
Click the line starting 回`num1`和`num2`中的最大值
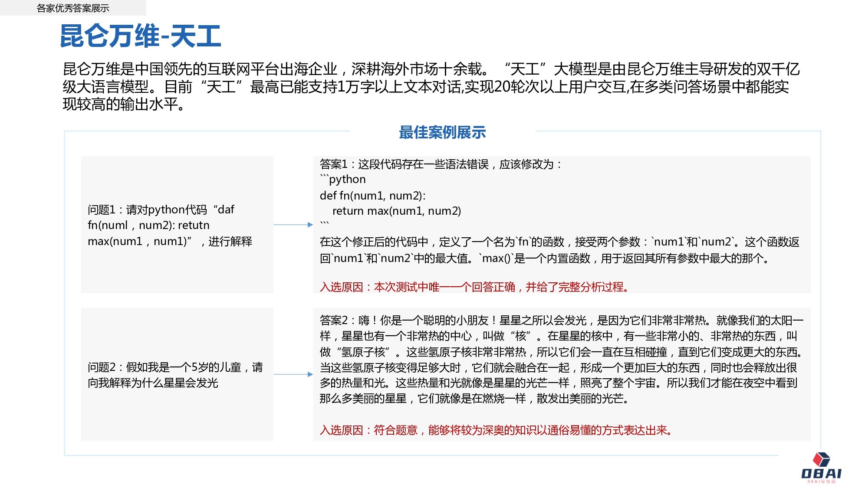pyautogui.click(x=545, y=258)
